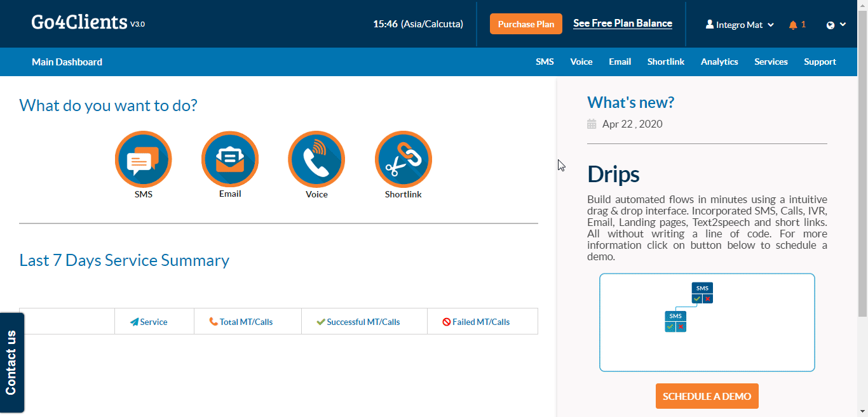868x417 pixels.
Task: Click the Purchase Plan button
Action: click(526, 24)
